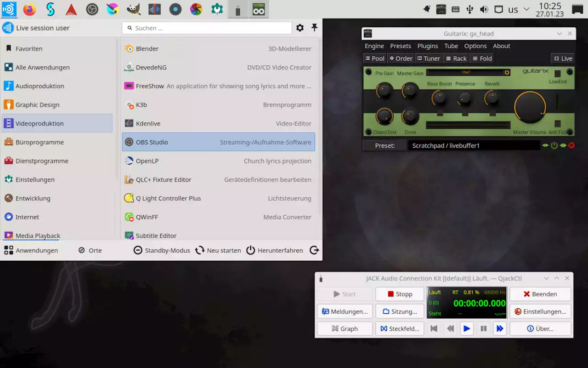Toggle the LowEnd switch on the amp
This screenshot has width=588, height=368.
pos(558,74)
